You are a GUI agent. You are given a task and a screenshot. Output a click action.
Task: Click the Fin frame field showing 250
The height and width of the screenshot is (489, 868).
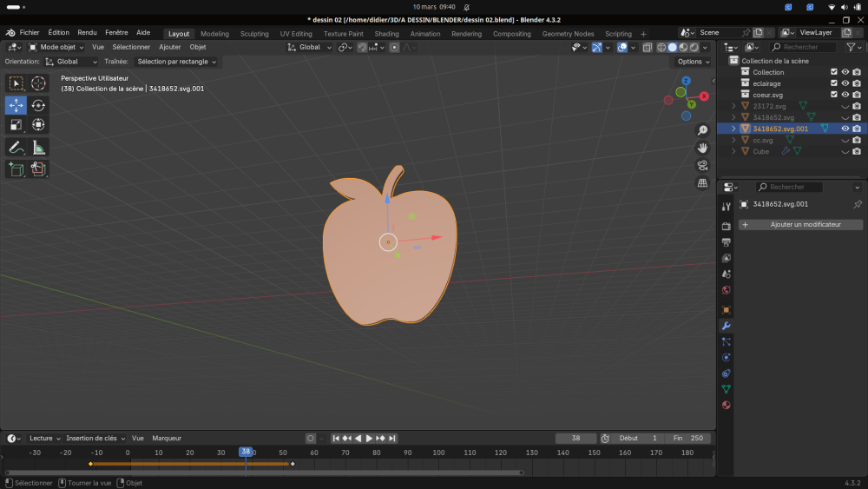coord(690,439)
